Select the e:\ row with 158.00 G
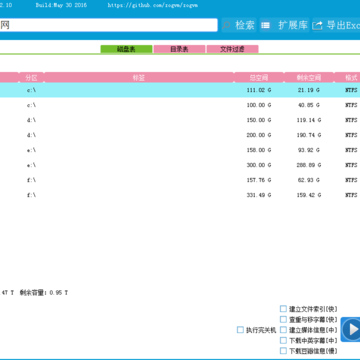The height and width of the screenshot is (360, 360). 180,150
